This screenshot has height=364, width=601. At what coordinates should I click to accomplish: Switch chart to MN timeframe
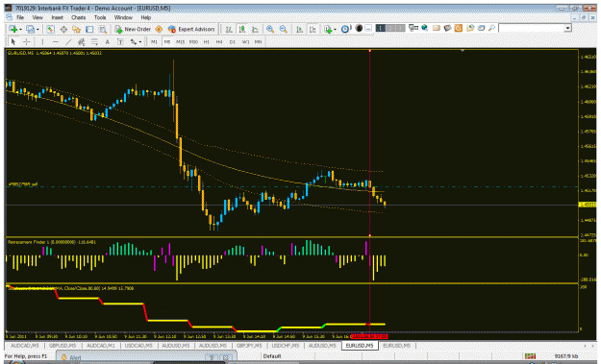click(259, 41)
